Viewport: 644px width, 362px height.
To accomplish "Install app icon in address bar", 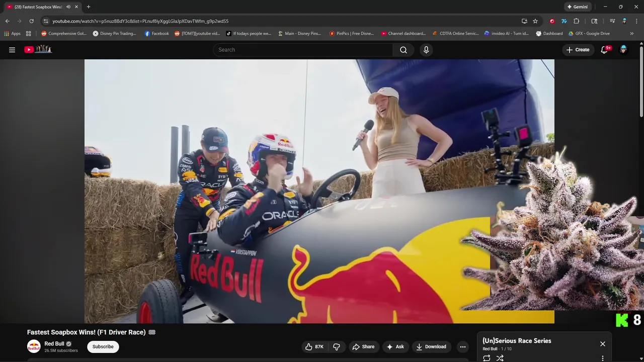I will click(524, 21).
